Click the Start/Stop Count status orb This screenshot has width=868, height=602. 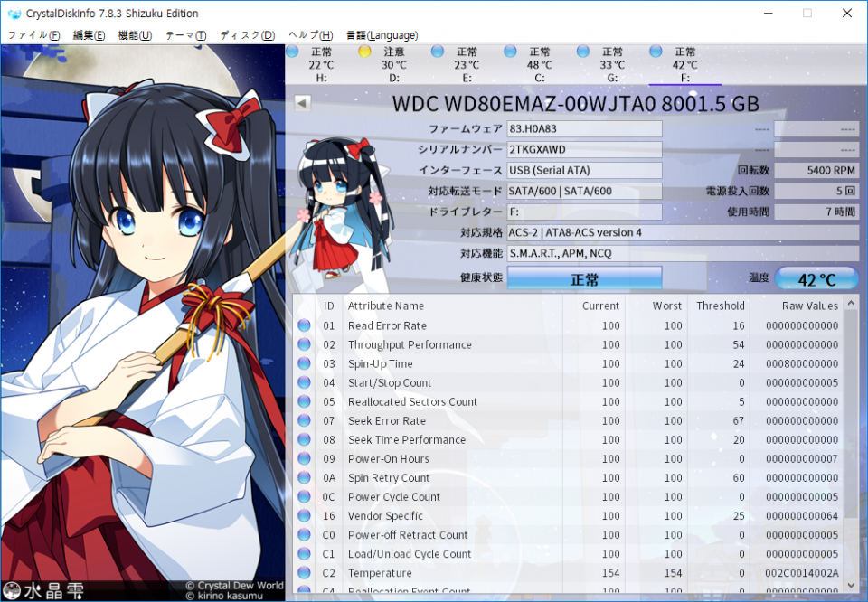click(x=304, y=382)
